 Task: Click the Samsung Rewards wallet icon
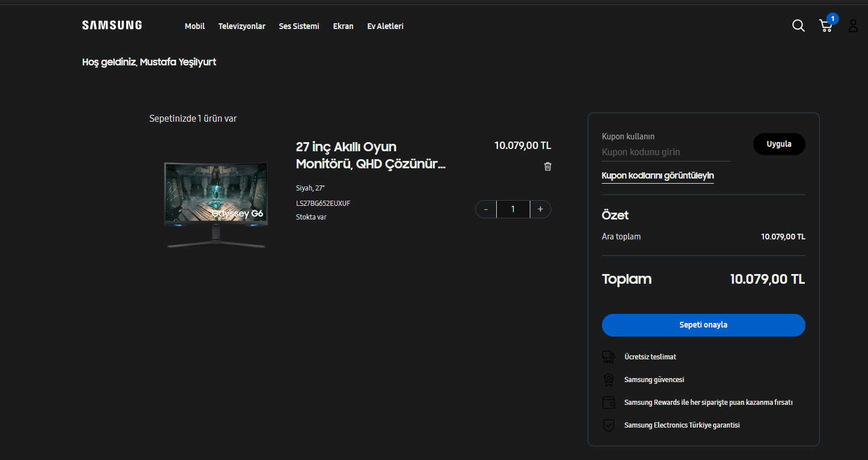point(609,403)
